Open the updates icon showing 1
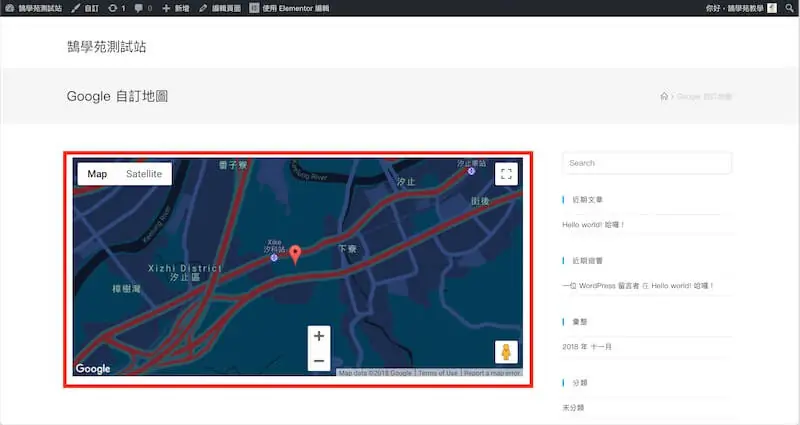This screenshot has width=800, height=425. (x=116, y=8)
